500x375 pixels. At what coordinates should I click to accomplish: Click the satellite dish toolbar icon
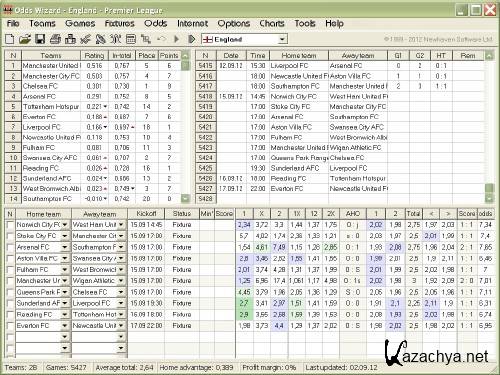coord(100,39)
